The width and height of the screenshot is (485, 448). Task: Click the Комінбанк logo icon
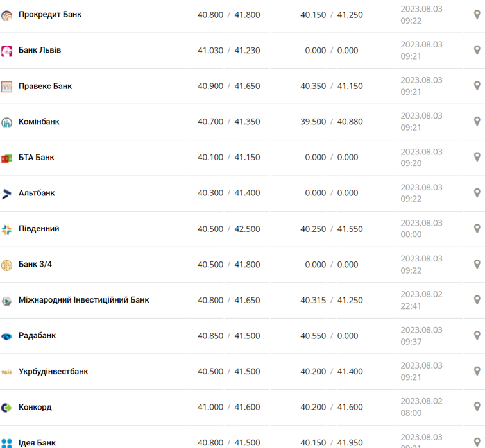[x=6, y=122]
